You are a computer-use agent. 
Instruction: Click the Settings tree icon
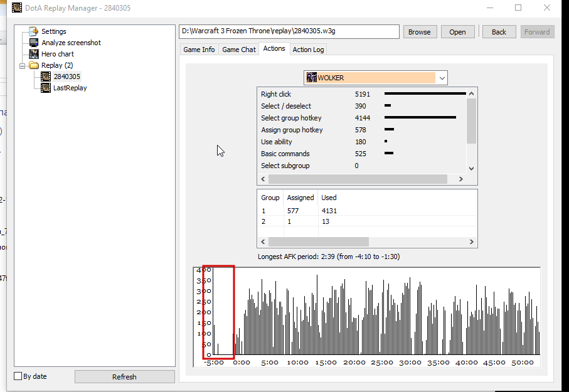click(x=34, y=31)
